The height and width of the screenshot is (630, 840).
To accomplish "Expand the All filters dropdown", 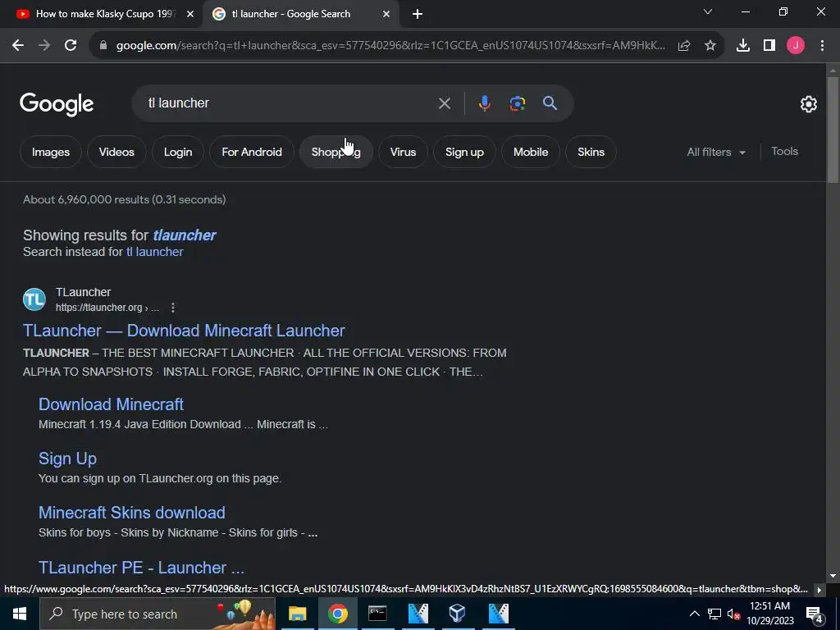I will point(716,152).
